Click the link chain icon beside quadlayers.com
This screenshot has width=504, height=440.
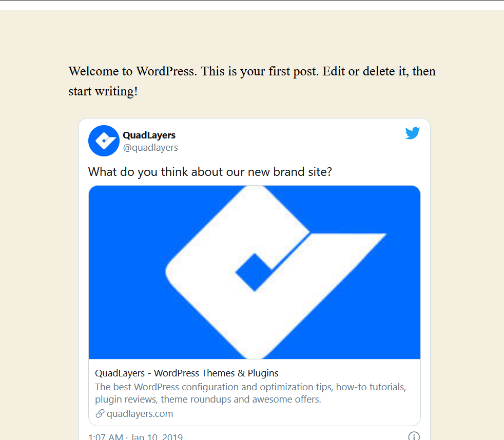(99, 413)
